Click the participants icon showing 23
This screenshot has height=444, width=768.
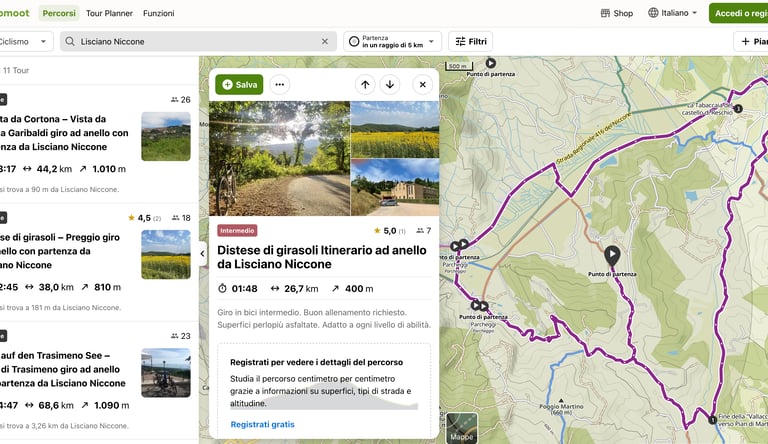174,336
